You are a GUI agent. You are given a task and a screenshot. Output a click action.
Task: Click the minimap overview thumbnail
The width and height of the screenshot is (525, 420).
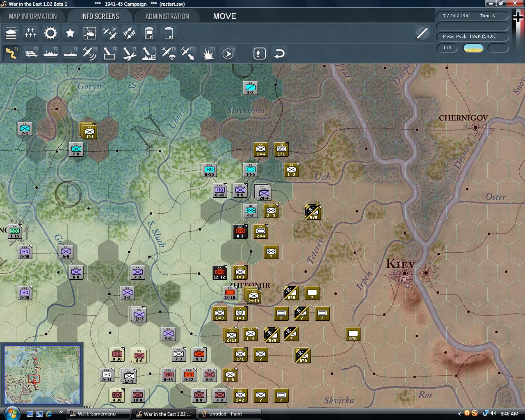pyautogui.click(x=42, y=374)
